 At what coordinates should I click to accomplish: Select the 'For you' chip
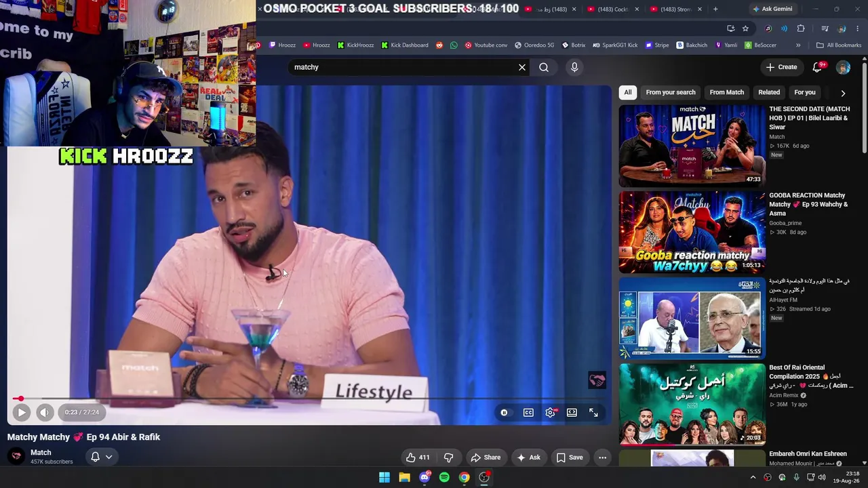click(x=805, y=92)
